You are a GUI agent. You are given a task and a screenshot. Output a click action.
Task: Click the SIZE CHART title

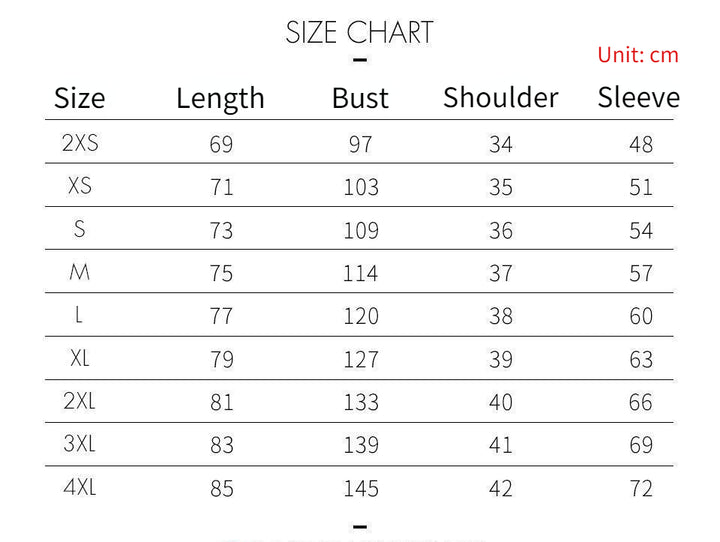[x=360, y=32]
